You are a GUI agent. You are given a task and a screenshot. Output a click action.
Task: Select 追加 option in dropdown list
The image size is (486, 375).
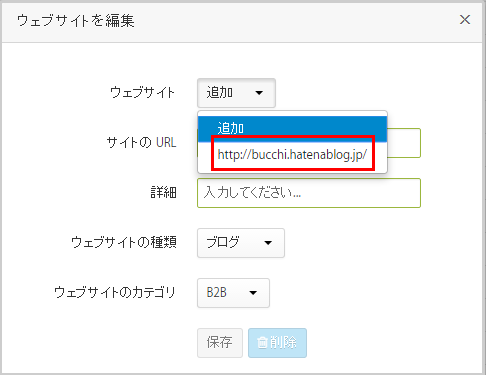click(x=292, y=128)
